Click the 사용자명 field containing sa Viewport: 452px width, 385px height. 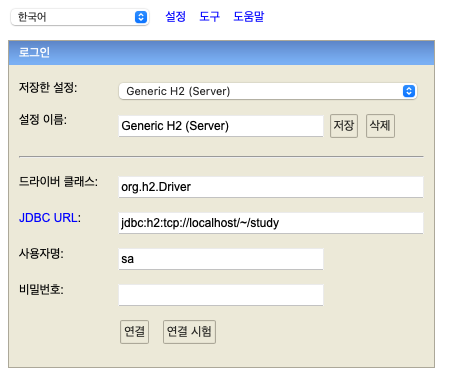pos(221,259)
